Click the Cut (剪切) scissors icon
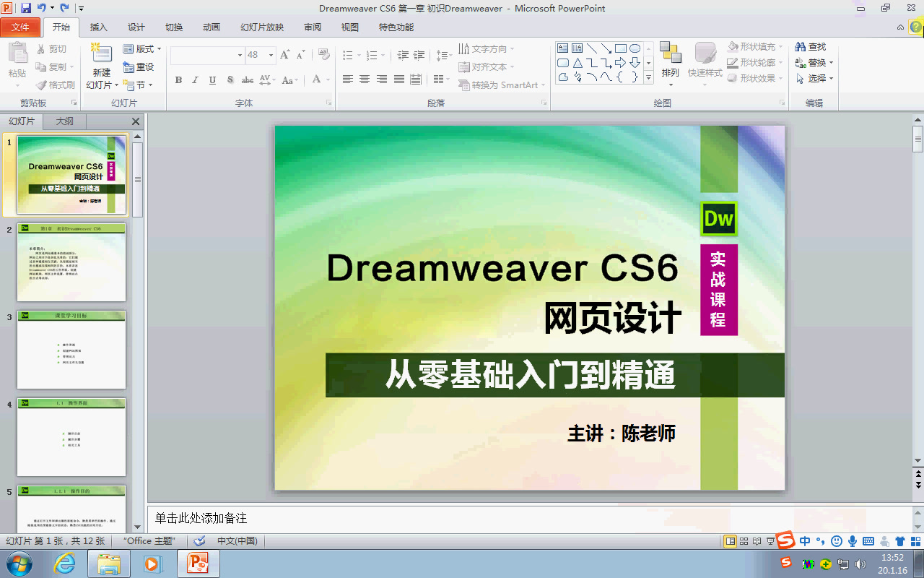924x578 pixels. coord(42,49)
